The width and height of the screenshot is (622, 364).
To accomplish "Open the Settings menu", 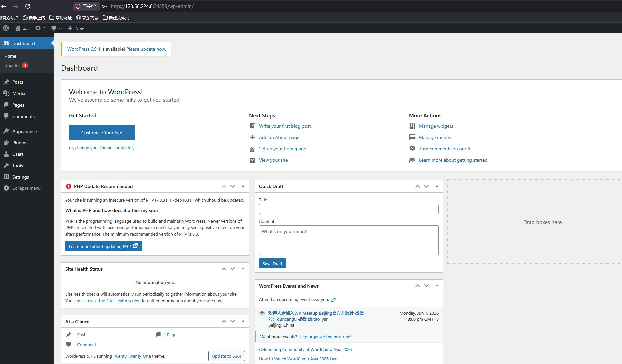I will [21, 177].
